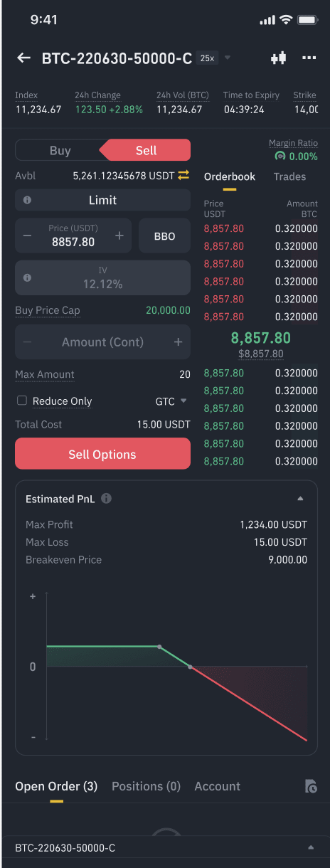Switch to the Trades tab
Viewport: 330px width, 868px height.
click(x=289, y=176)
